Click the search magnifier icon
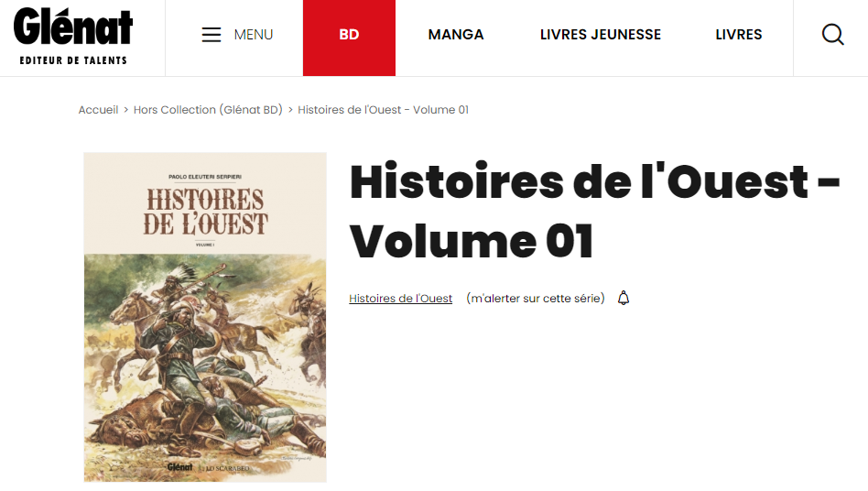This screenshot has width=868, height=491. [832, 34]
